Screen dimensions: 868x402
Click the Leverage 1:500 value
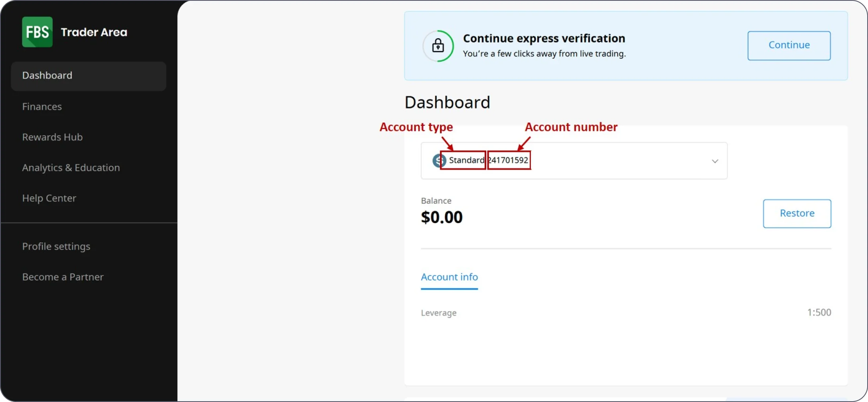[x=819, y=312]
